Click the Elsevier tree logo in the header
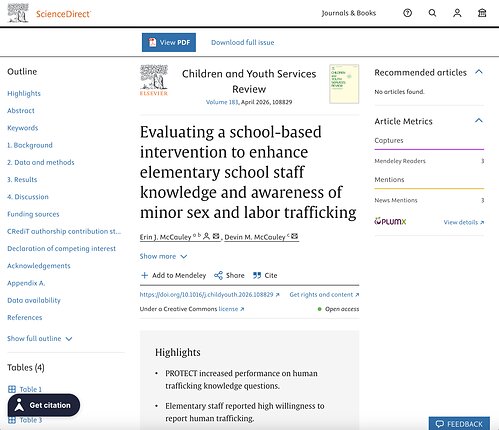This screenshot has width=499, height=430. click(18, 13)
